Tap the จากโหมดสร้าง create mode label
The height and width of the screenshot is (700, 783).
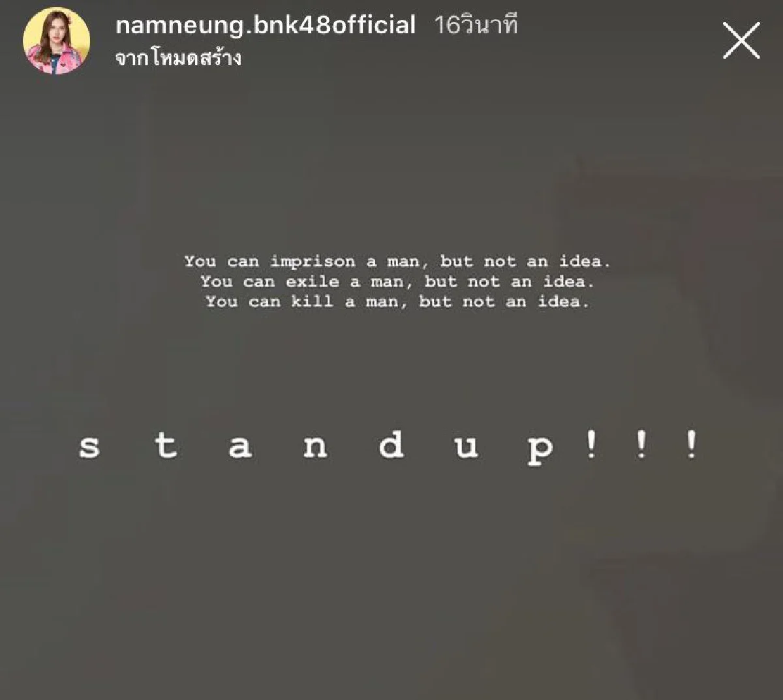178,59
